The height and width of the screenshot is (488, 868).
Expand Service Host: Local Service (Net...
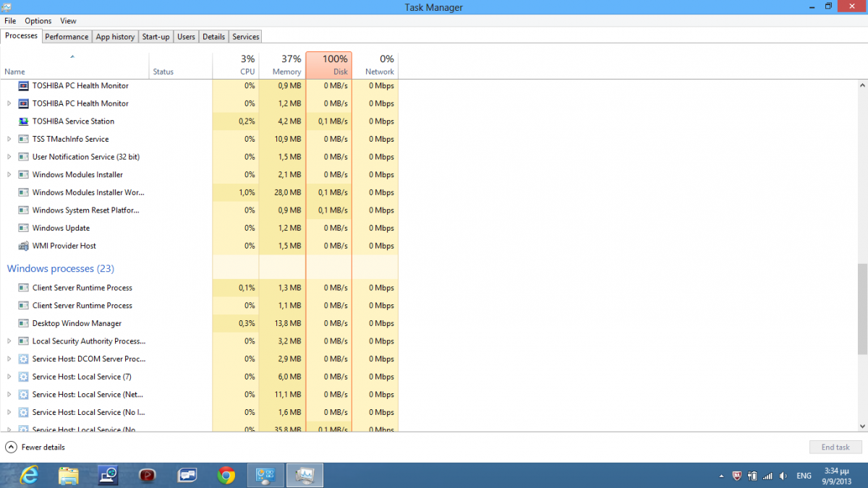[9, 395]
